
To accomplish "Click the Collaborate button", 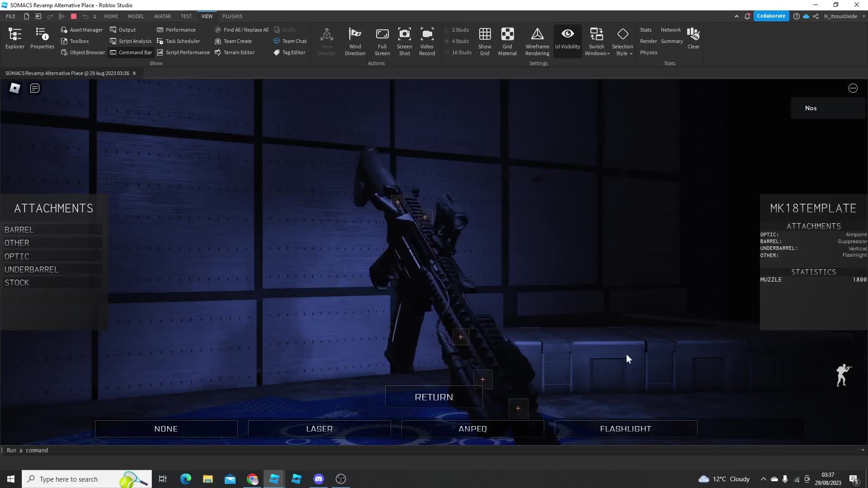I will coord(772,16).
